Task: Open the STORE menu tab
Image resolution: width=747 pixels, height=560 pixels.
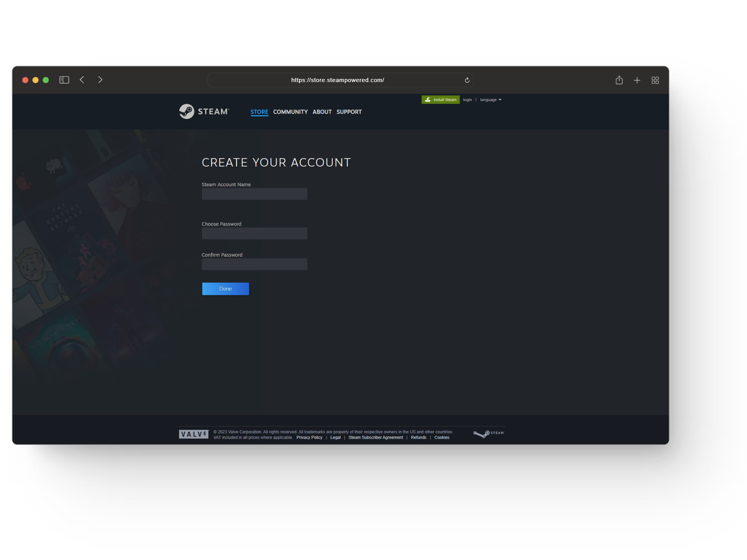Action: [x=259, y=112]
